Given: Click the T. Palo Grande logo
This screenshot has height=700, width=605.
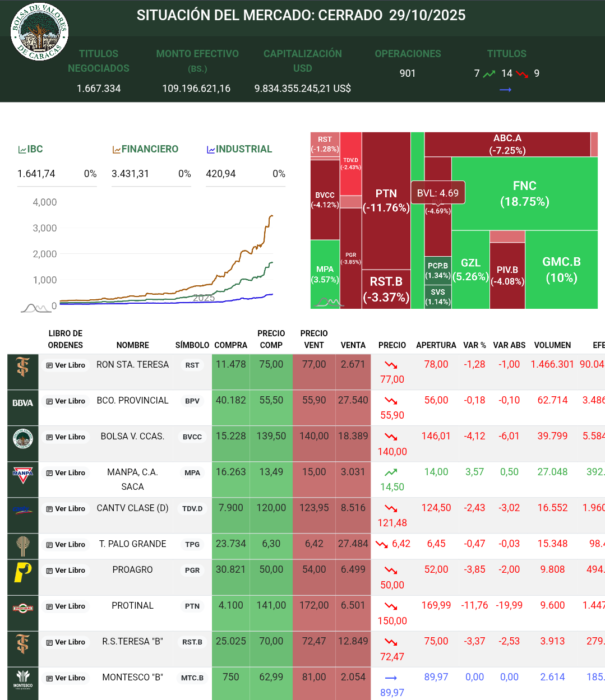Looking at the screenshot, I should point(23,546).
